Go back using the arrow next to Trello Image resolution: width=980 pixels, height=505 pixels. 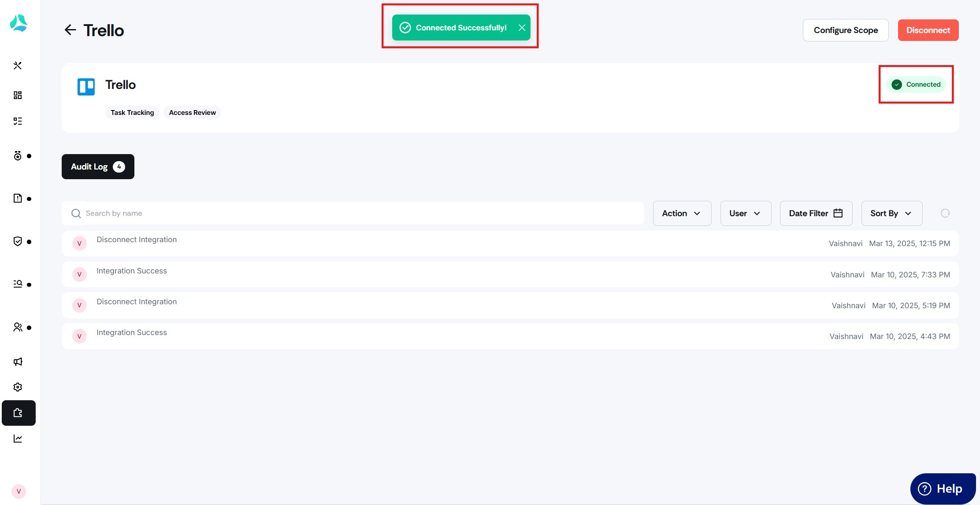click(70, 30)
